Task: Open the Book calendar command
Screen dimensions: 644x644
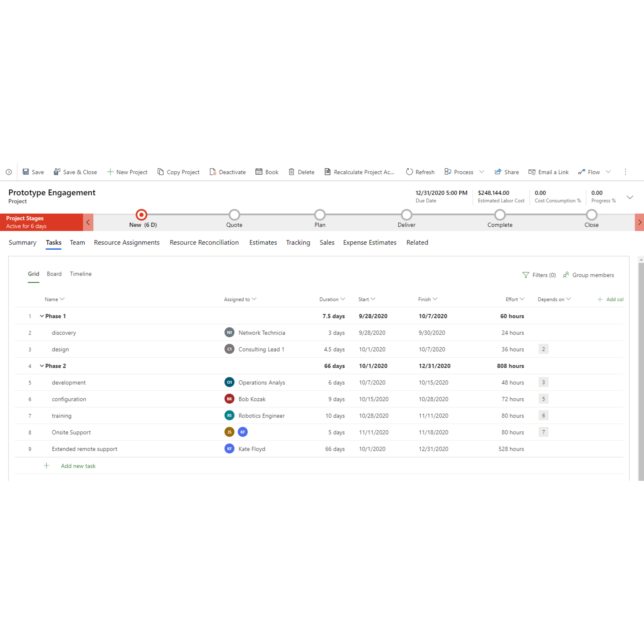Action: point(267,172)
